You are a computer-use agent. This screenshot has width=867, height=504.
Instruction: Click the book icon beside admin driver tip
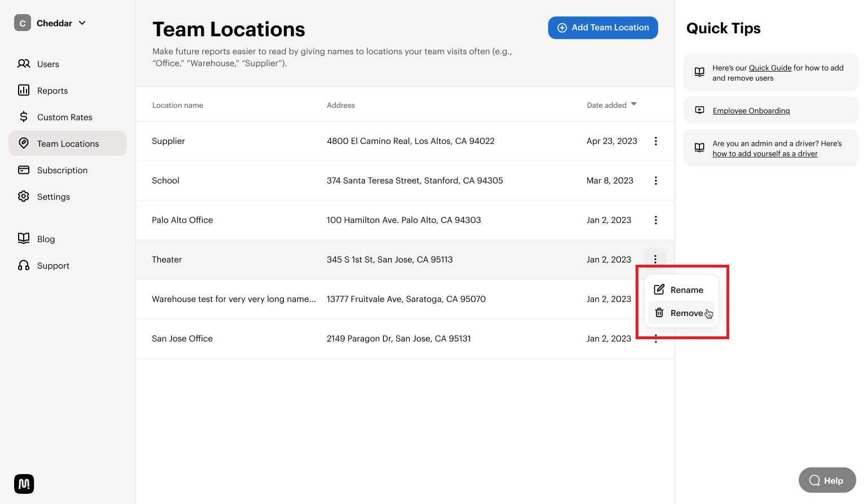click(699, 147)
